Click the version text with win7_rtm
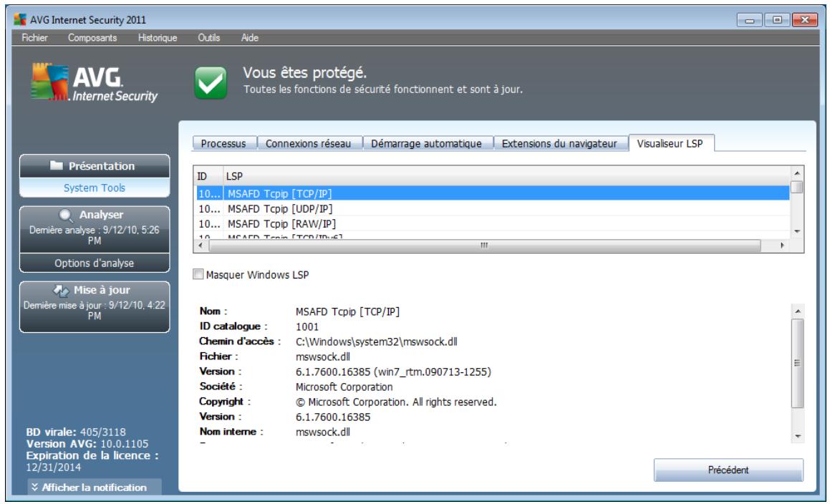The width and height of the screenshot is (830, 504). (x=393, y=372)
